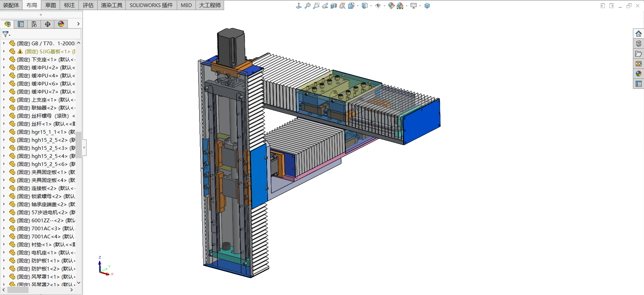Open View Settings dropdown arrow
644x295 pixels.
(420, 6)
